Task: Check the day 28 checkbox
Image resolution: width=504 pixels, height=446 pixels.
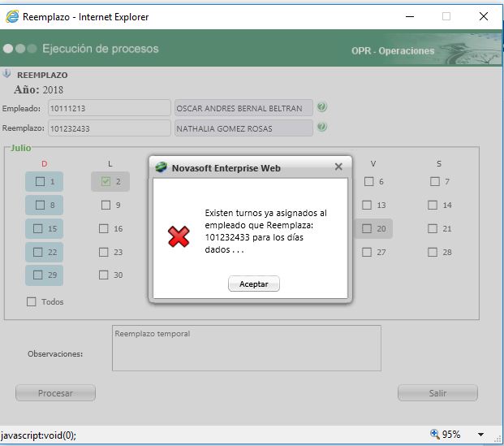Action: pos(433,252)
